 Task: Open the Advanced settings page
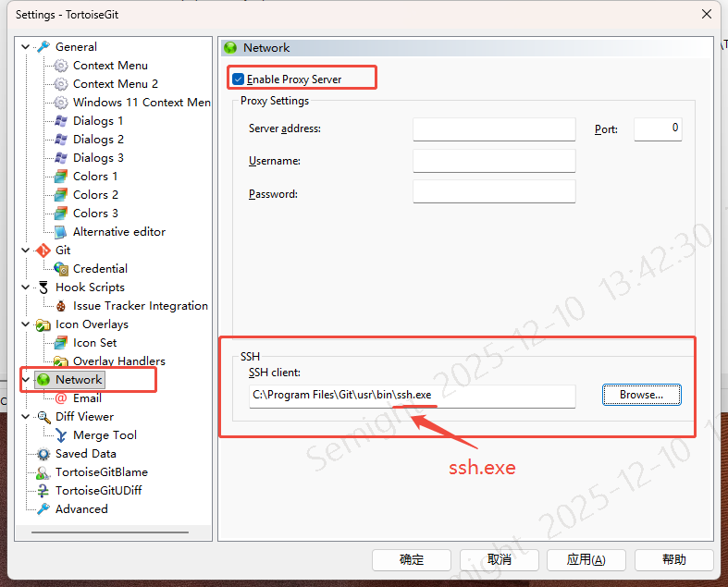pos(81,509)
